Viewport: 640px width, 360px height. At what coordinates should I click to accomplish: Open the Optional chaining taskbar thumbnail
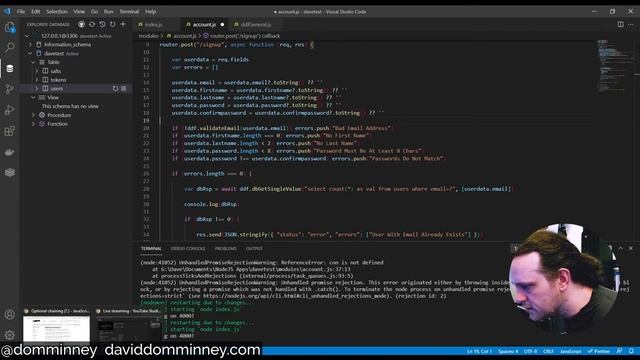(57, 325)
